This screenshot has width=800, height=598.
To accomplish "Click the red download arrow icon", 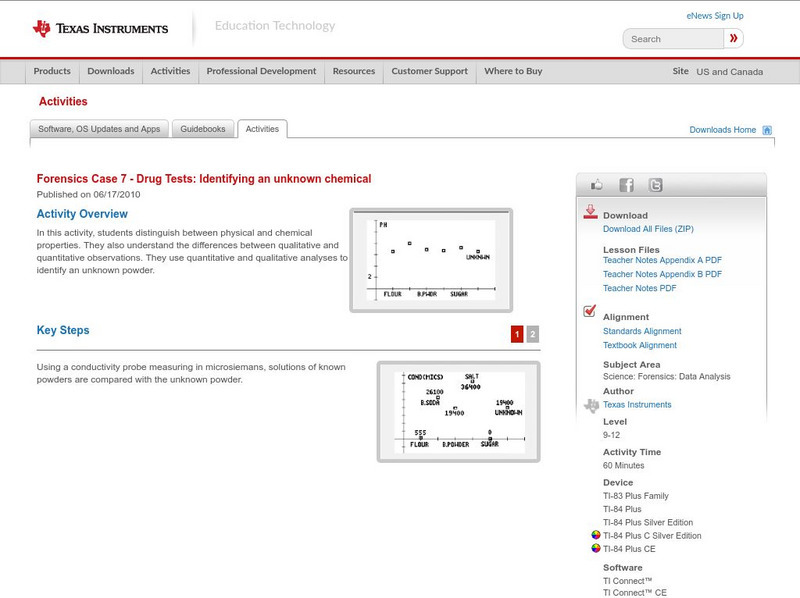I will coord(590,212).
